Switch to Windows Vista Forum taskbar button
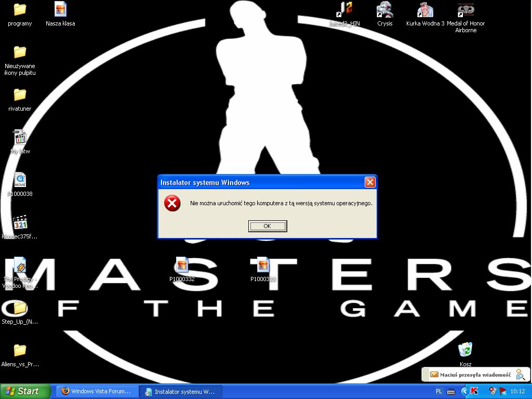 [x=97, y=391]
